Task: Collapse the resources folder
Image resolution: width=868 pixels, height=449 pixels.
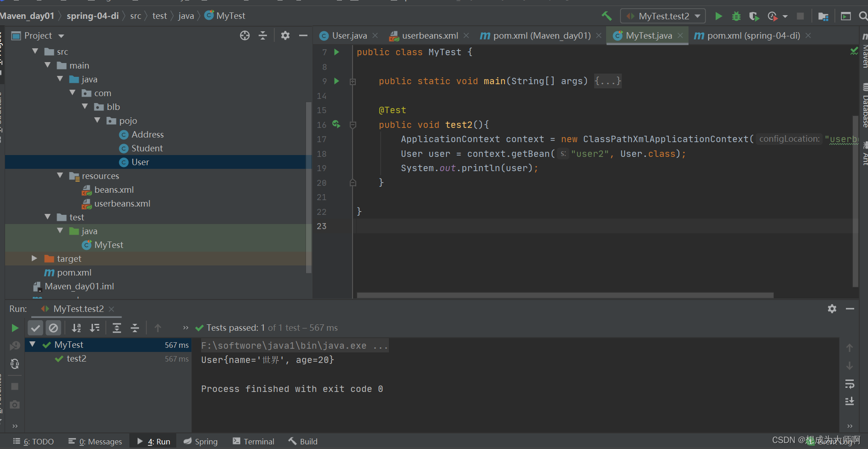Action: point(60,176)
